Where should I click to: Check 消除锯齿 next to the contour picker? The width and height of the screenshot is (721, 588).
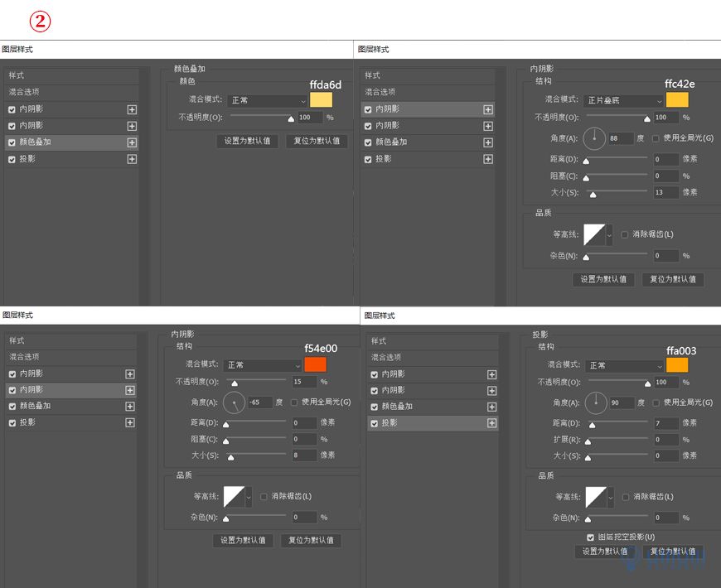623,234
